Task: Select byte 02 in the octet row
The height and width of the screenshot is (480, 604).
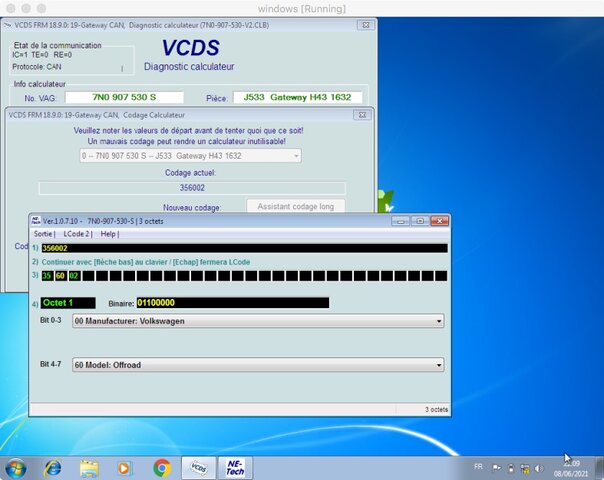Action: [74, 276]
